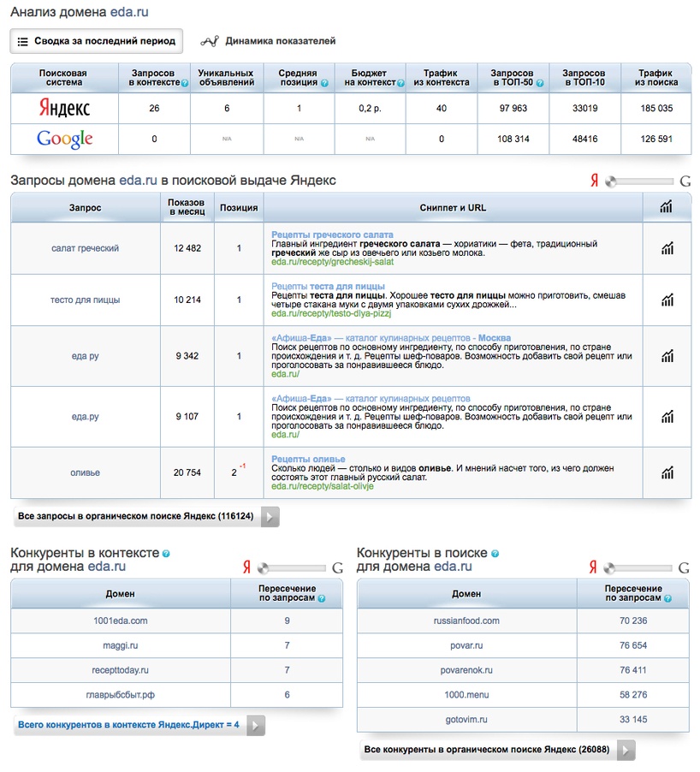Open chart icon for тесто для пиццы row
The height and width of the screenshot is (772, 700).
(667, 300)
